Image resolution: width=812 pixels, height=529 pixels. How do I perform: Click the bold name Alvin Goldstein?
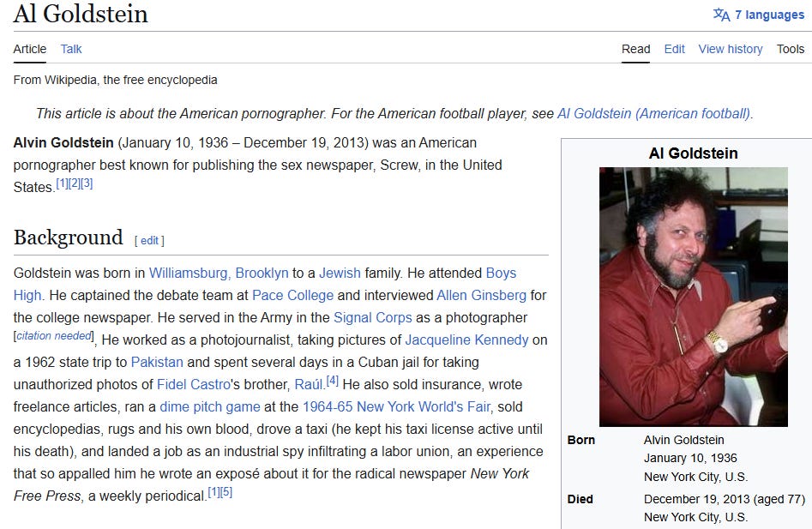(63, 142)
